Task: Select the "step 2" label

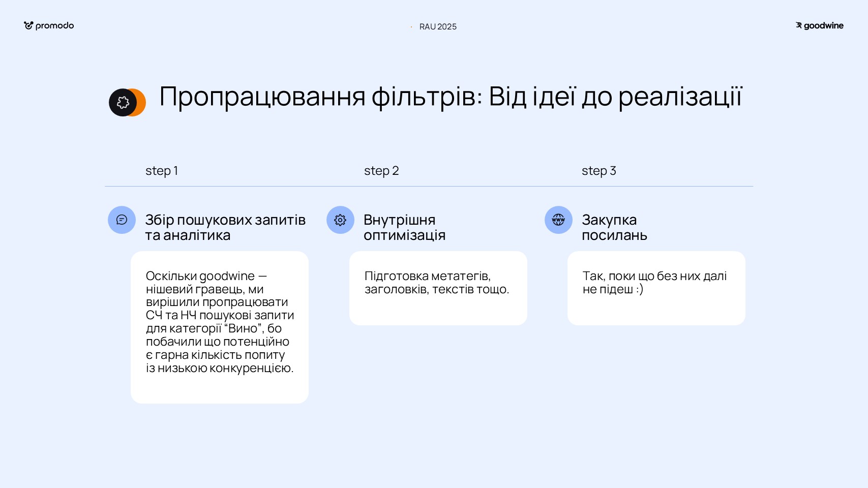Action: (x=381, y=171)
